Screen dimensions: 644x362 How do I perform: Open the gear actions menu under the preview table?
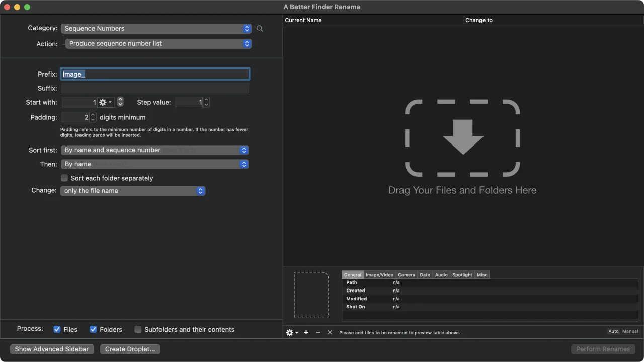click(x=292, y=332)
